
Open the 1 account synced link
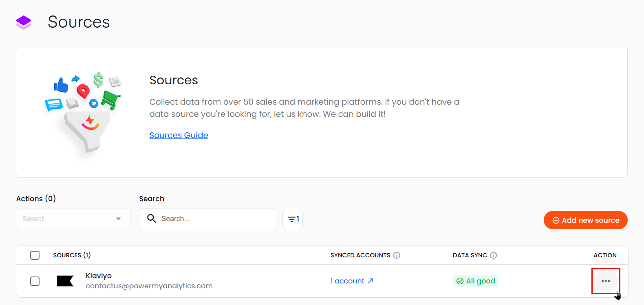click(x=347, y=281)
